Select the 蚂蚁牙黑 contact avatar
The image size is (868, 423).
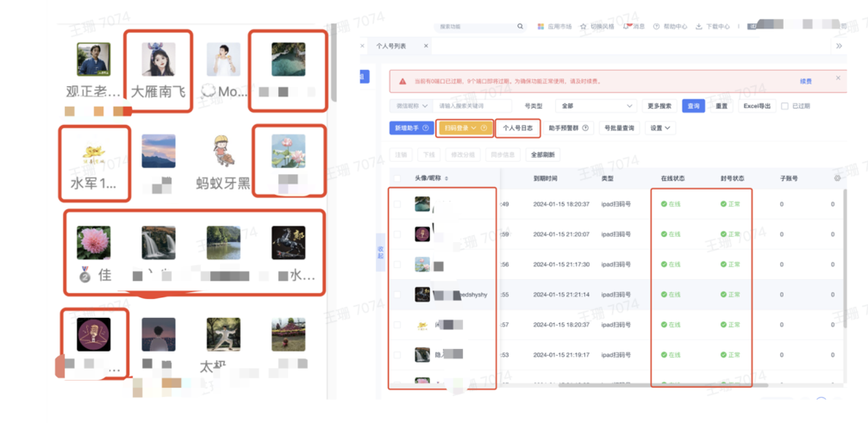point(223,151)
